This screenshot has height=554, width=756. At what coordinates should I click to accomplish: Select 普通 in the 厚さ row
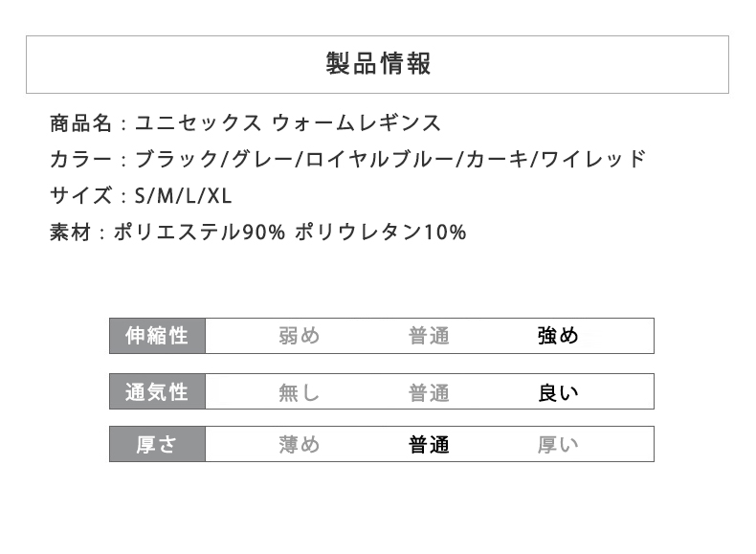point(429,445)
